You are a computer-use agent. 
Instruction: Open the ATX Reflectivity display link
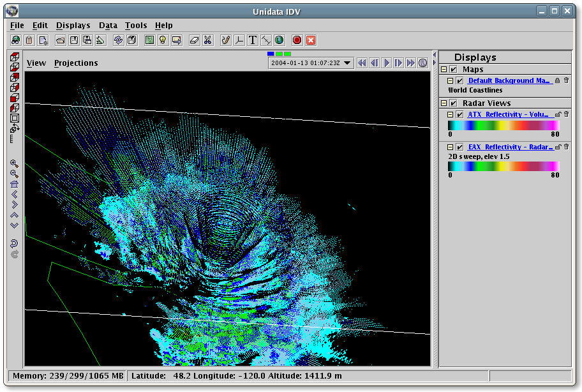[509, 115]
